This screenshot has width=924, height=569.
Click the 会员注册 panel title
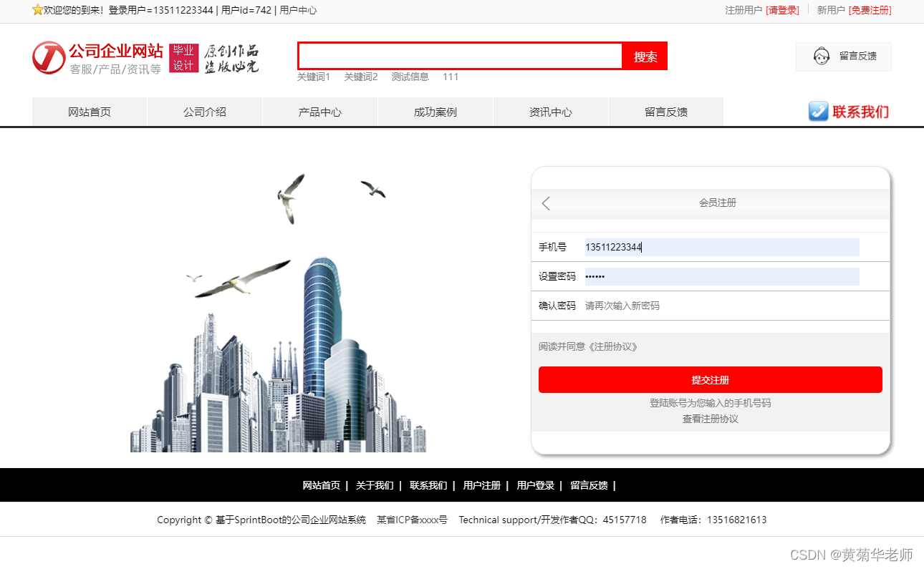[718, 203]
